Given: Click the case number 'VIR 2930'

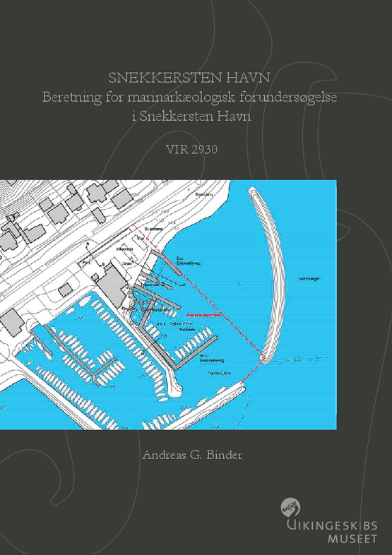Looking at the screenshot, I should [x=191, y=150].
